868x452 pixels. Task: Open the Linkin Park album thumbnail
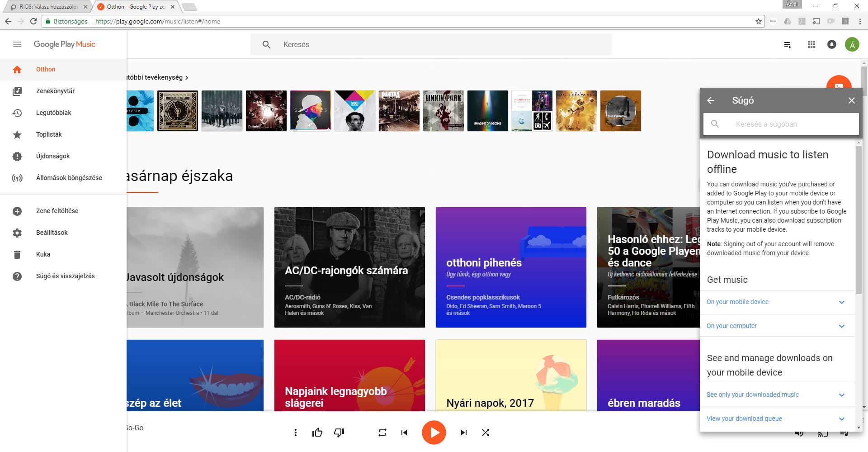point(443,111)
